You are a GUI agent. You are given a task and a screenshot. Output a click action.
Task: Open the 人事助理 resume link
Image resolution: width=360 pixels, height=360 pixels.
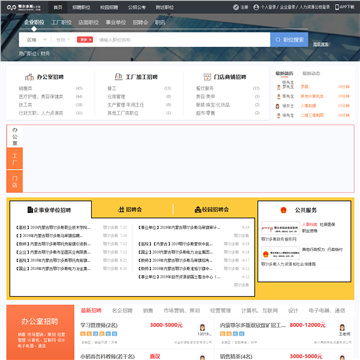(x=308, y=106)
